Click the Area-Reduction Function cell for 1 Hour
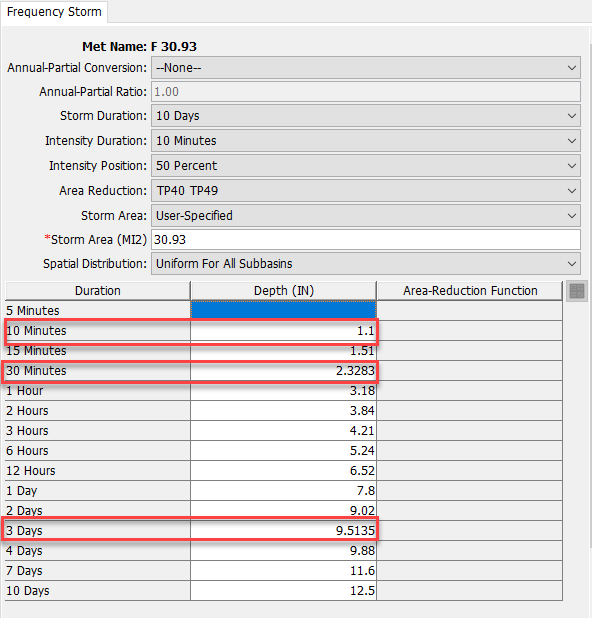 tap(469, 391)
